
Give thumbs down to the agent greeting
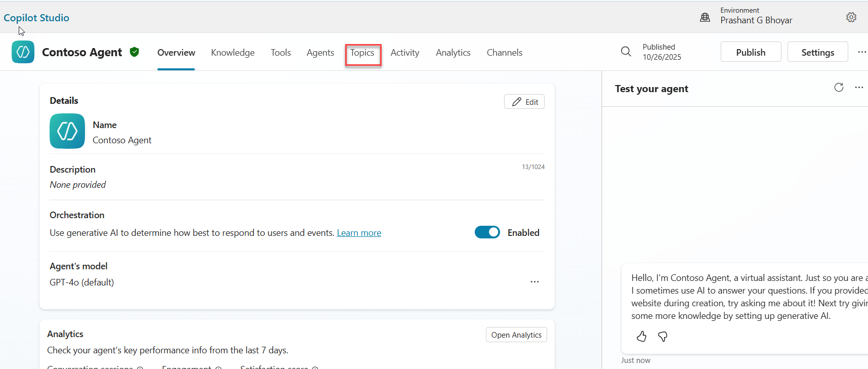coord(663,337)
